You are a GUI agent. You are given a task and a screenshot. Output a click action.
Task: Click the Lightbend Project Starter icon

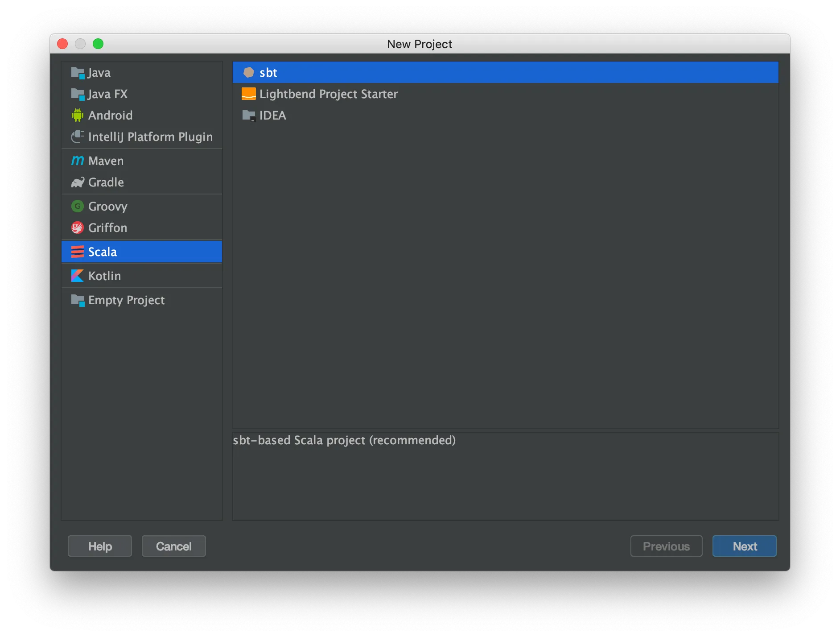[x=248, y=94]
